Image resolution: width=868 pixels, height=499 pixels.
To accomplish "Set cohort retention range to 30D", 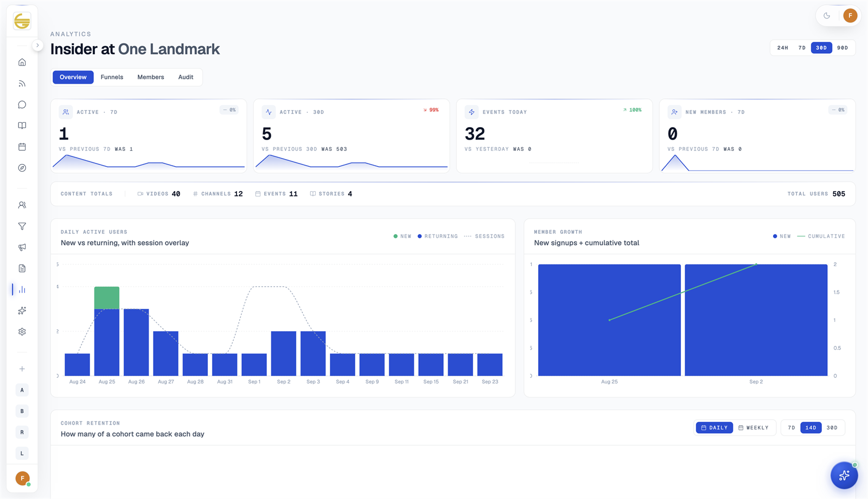I will point(832,428).
